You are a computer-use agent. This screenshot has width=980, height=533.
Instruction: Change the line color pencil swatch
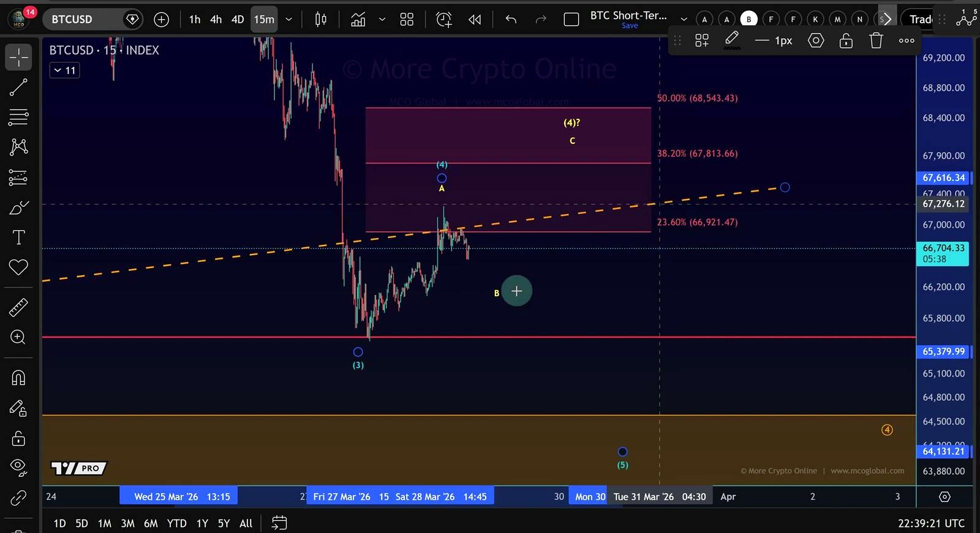tap(732, 41)
